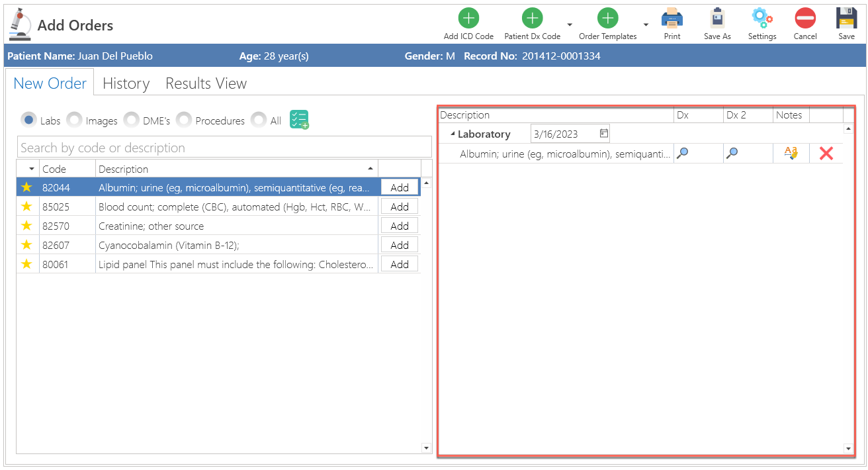Open the Results View tab
The height and width of the screenshot is (470, 868).
205,83
